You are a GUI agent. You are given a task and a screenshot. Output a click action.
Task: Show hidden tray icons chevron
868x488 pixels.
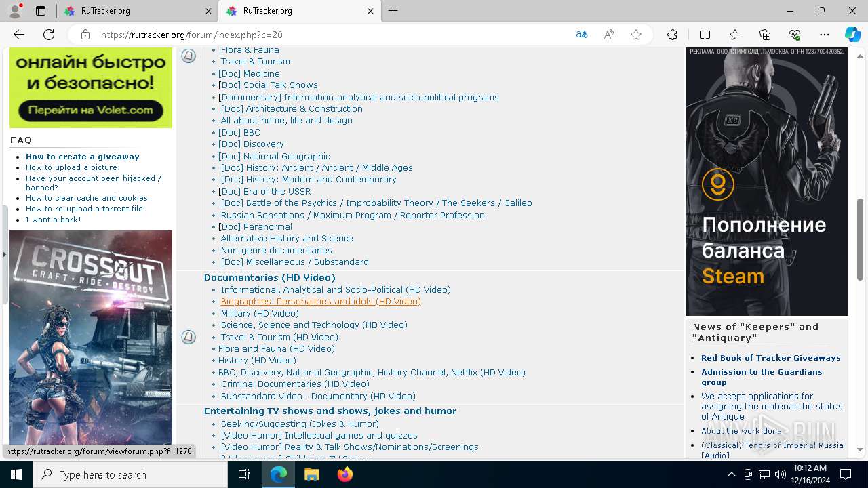coord(731,474)
